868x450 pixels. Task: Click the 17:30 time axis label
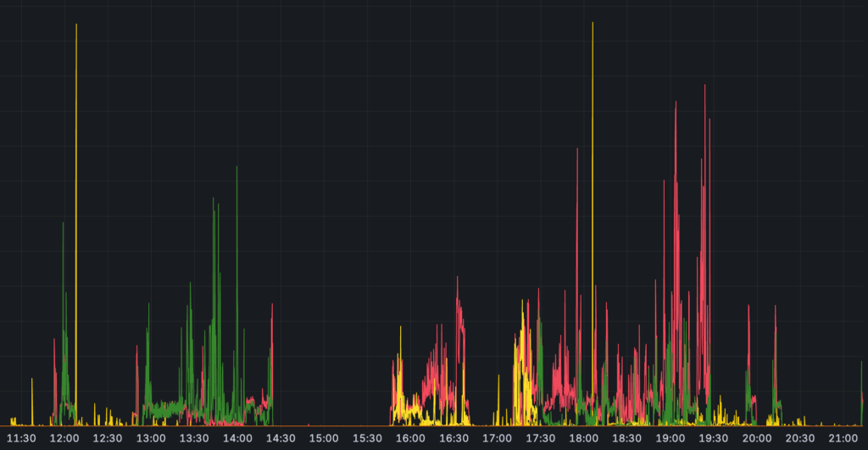[x=540, y=438]
